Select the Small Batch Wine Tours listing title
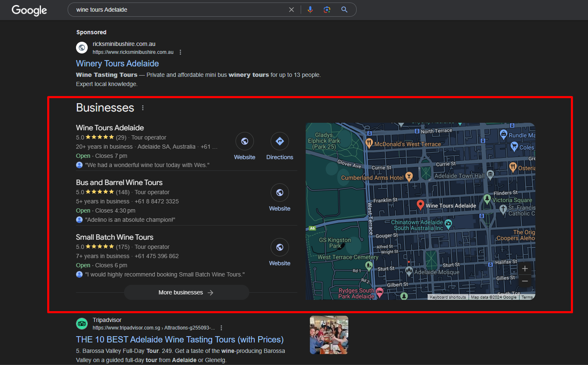 click(114, 237)
